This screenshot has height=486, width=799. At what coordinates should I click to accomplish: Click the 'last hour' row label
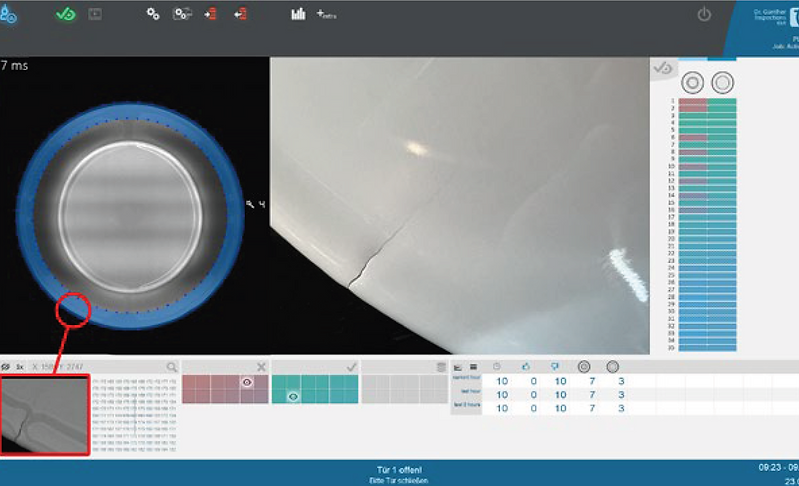(x=471, y=391)
